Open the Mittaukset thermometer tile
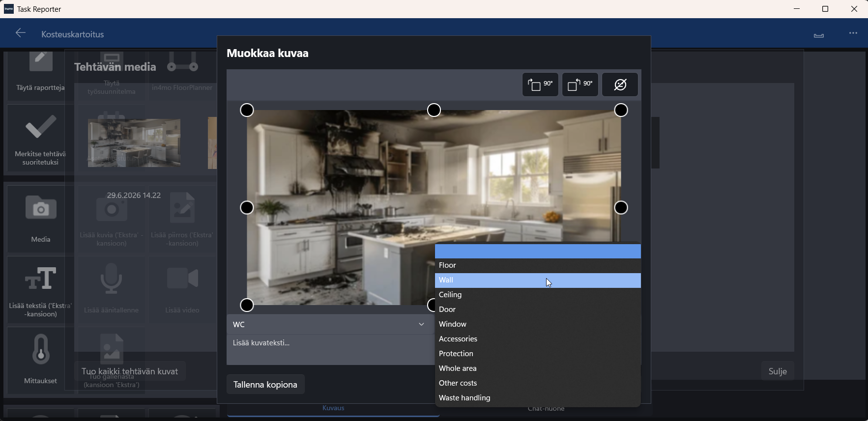 (x=40, y=360)
